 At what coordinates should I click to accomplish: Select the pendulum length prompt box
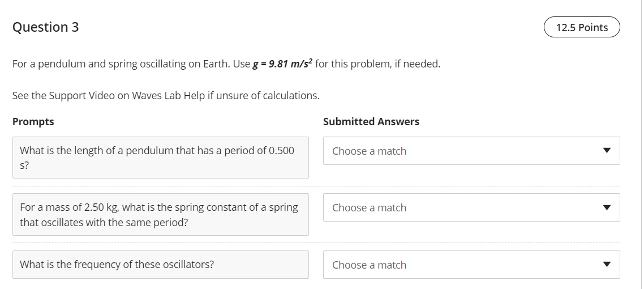161,158
